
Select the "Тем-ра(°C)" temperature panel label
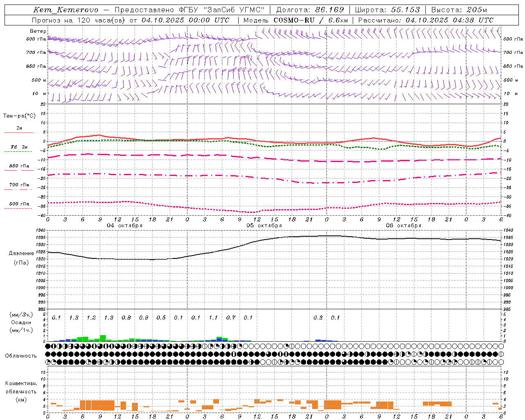[x=19, y=116]
